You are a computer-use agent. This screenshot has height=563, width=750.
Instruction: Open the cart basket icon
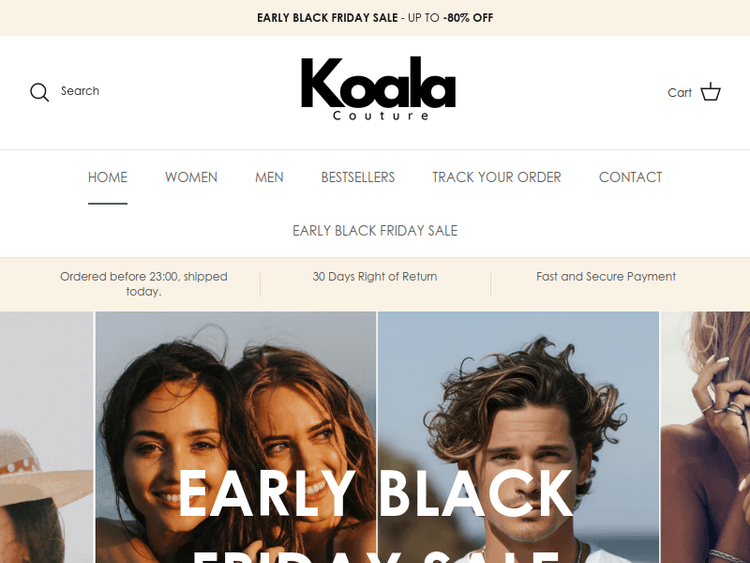coord(710,92)
